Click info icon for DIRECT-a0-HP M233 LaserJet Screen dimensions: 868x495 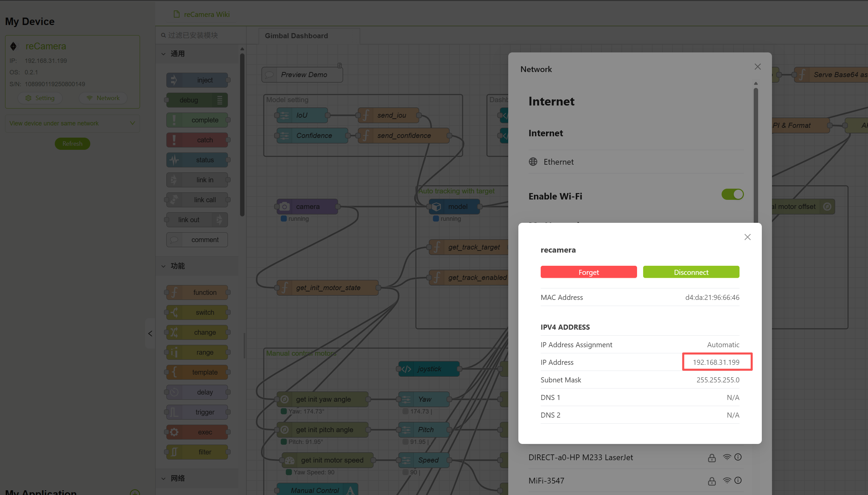pos(738,457)
